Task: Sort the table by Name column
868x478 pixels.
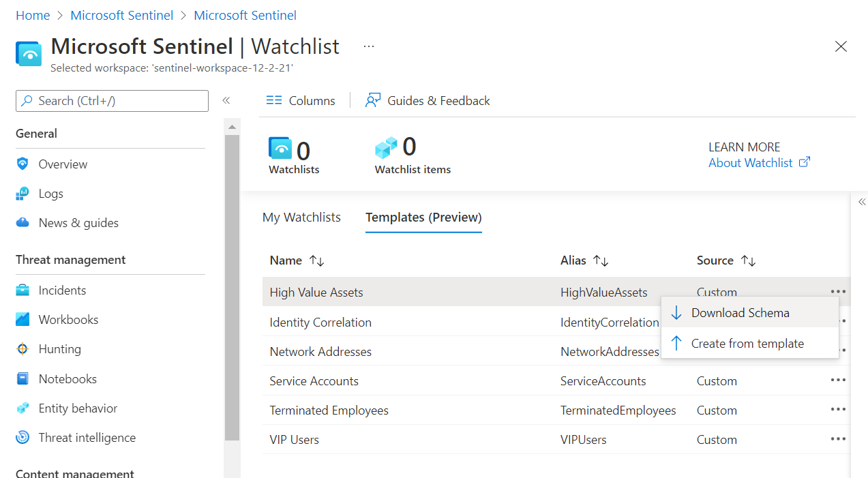Action: pos(316,260)
